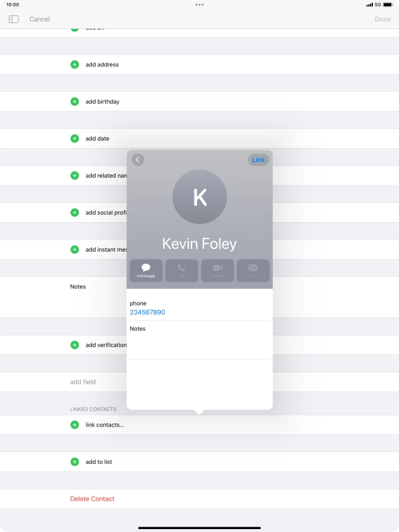Tap the three-dot multitasking control at top

pyautogui.click(x=199, y=5)
